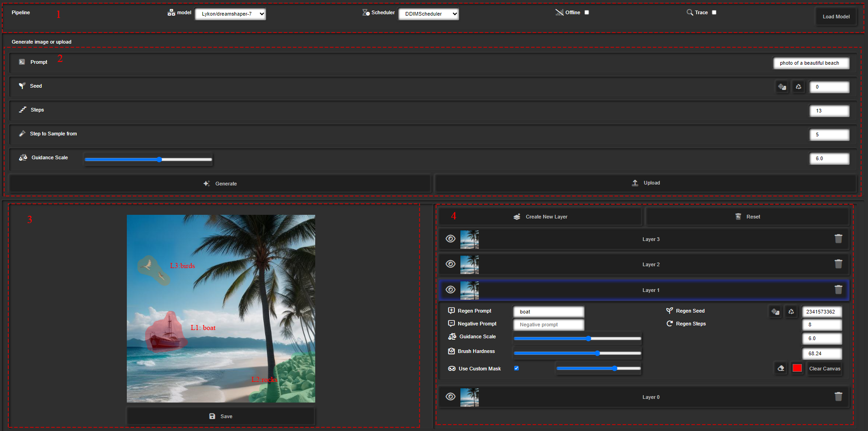868x431 pixels.
Task: Click the Brush Hardness slider
Action: pos(577,353)
